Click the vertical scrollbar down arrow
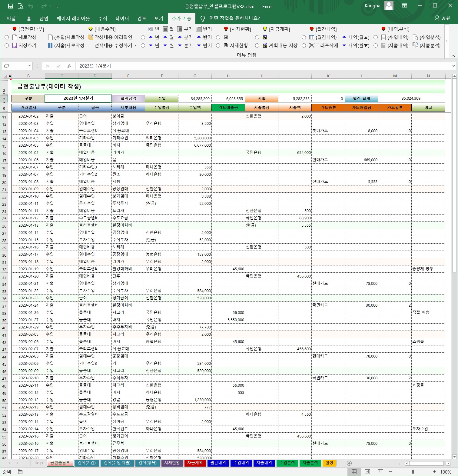The image size is (458, 476). pyautogui.click(x=454, y=457)
